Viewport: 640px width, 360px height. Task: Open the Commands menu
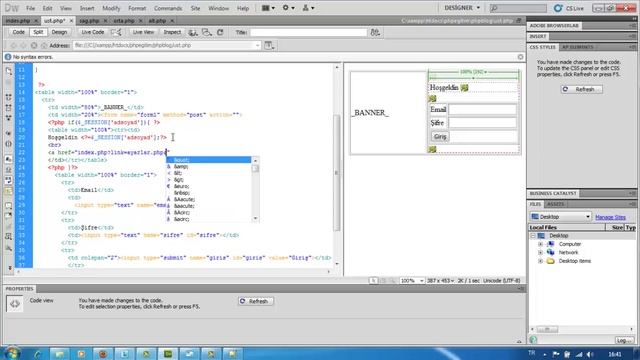[168, 8]
